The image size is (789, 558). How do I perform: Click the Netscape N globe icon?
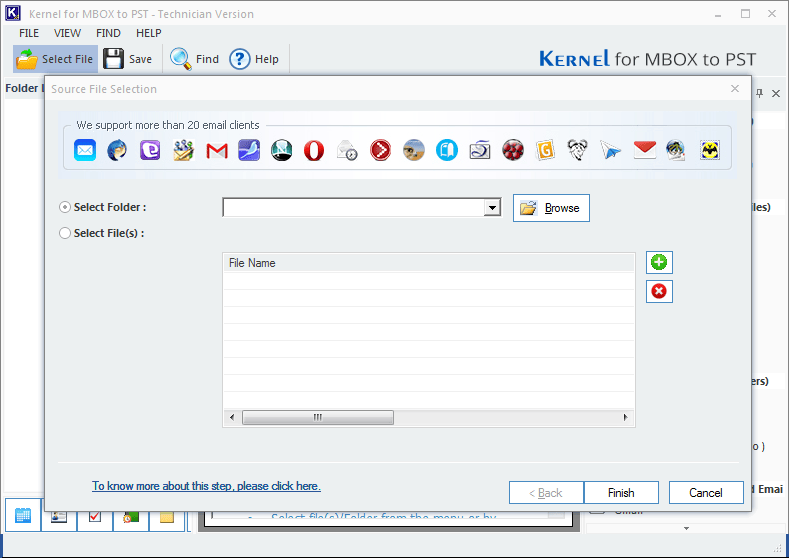tap(282, 150)
